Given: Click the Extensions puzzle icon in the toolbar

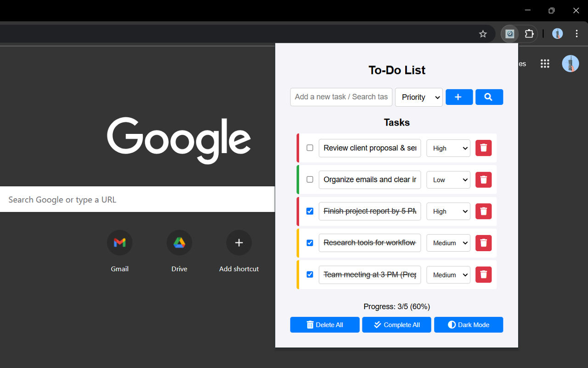Looking at the screenshot, I should click(529, 34).
